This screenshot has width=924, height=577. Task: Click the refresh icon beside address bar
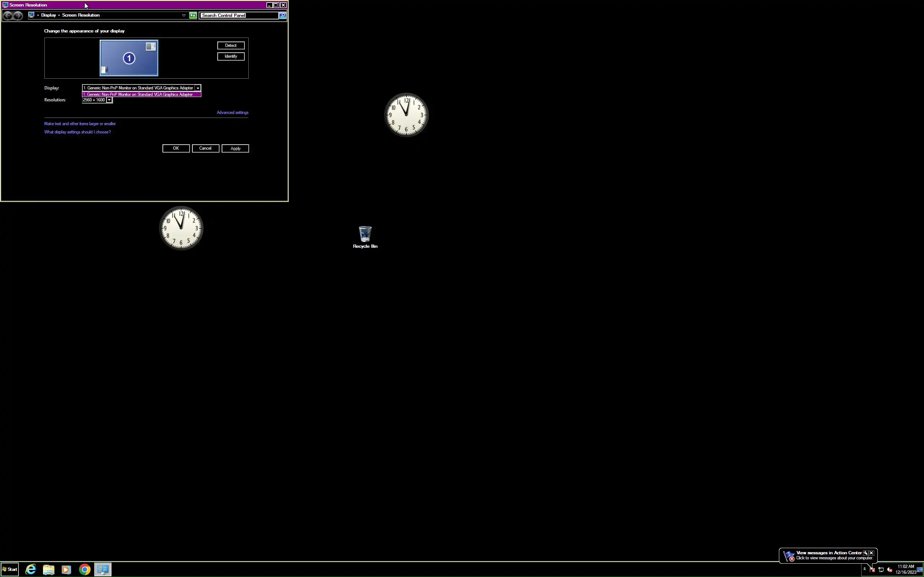(193, 15)
